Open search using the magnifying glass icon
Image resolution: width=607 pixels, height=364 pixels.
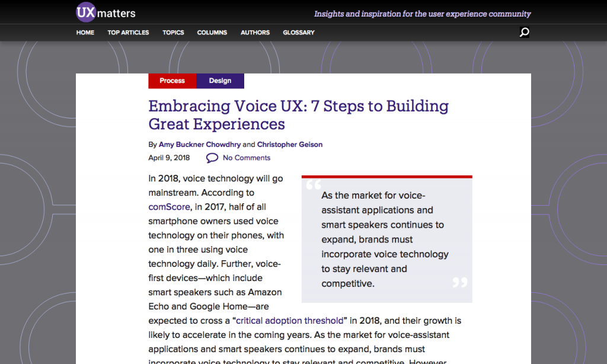524,33
